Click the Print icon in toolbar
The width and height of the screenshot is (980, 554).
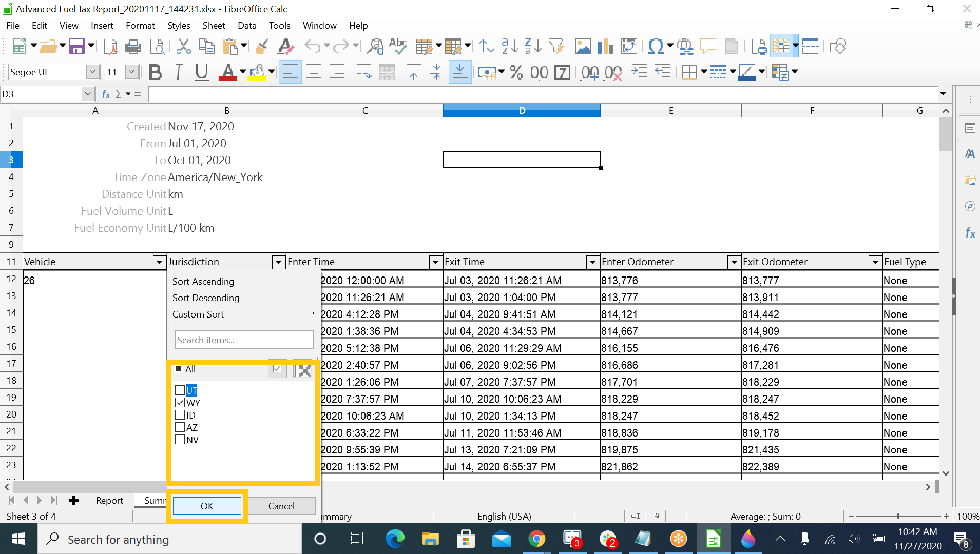point(133,47)
